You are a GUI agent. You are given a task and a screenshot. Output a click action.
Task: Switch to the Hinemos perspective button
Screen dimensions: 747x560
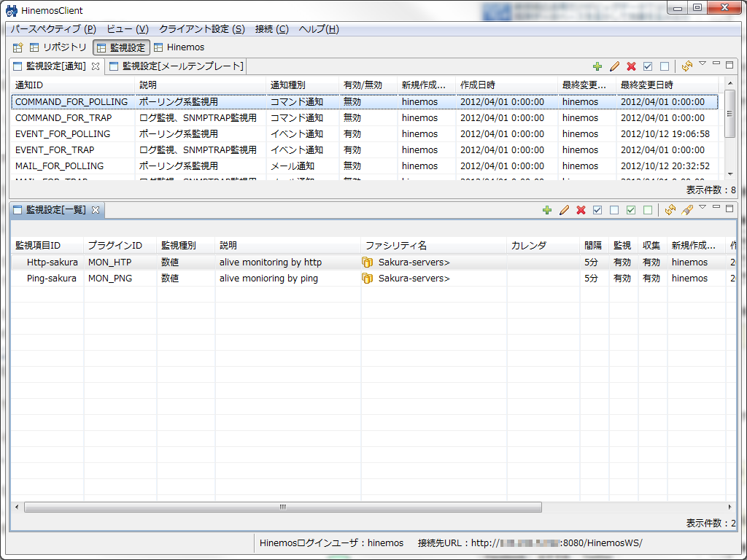pos(179,47)
